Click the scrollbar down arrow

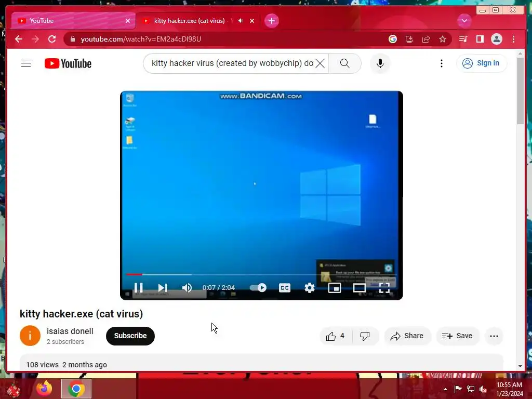521,366
